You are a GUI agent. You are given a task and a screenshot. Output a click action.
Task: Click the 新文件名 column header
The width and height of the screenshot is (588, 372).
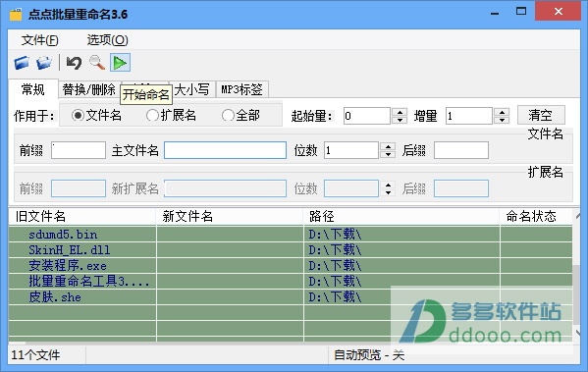pos(230,216)
